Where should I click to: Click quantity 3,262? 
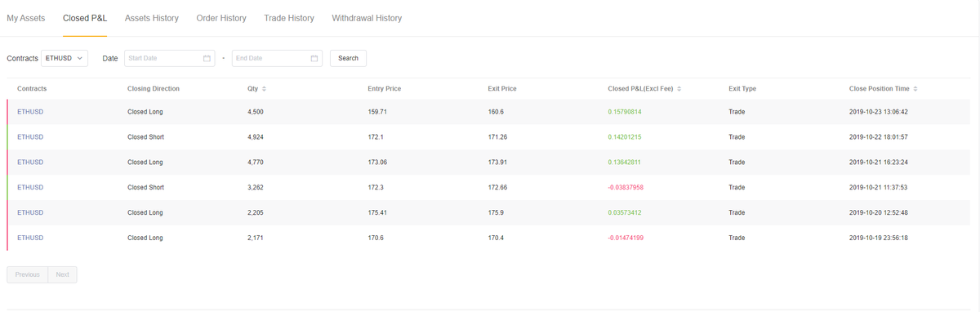click(255, 187)
